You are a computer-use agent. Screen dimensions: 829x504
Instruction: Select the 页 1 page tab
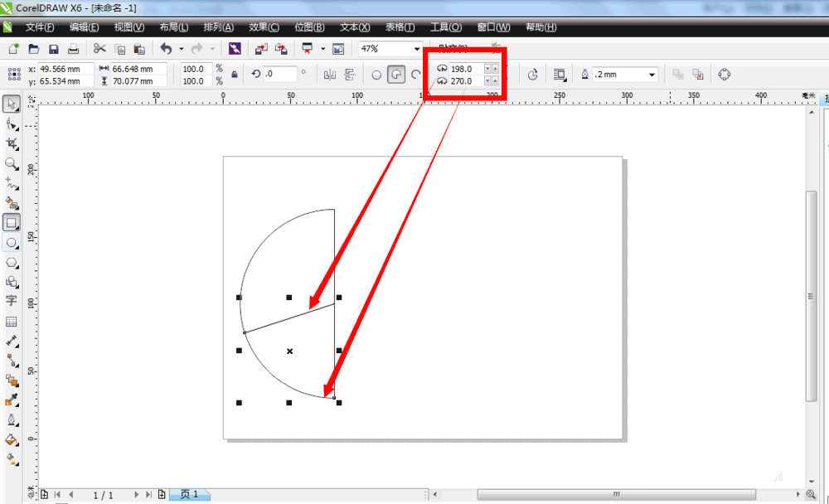click(189, 495)
